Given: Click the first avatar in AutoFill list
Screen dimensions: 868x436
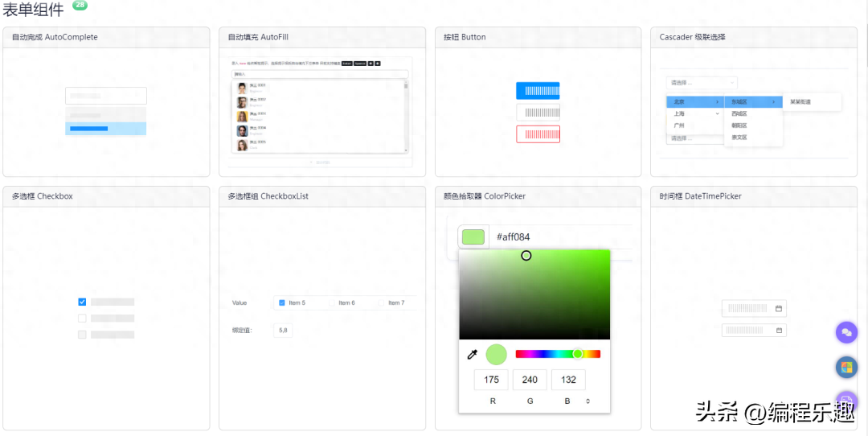Looking at the screenshot, I should pos(241,88).
